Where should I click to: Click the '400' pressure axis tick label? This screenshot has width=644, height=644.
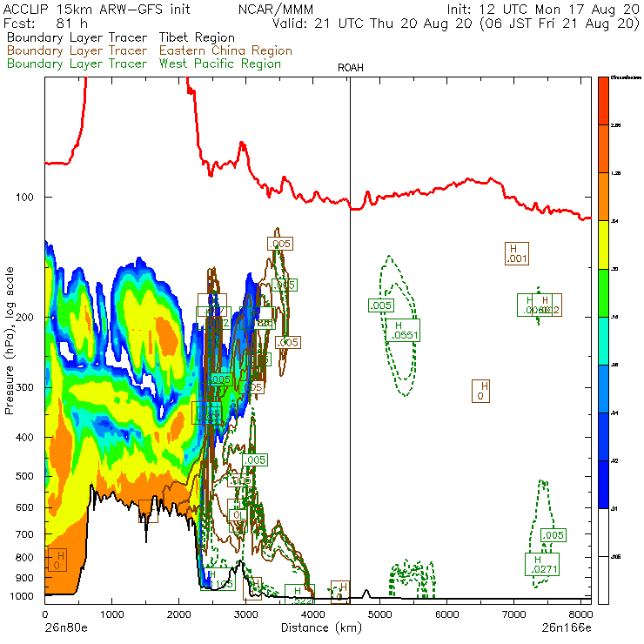(24, 438)
